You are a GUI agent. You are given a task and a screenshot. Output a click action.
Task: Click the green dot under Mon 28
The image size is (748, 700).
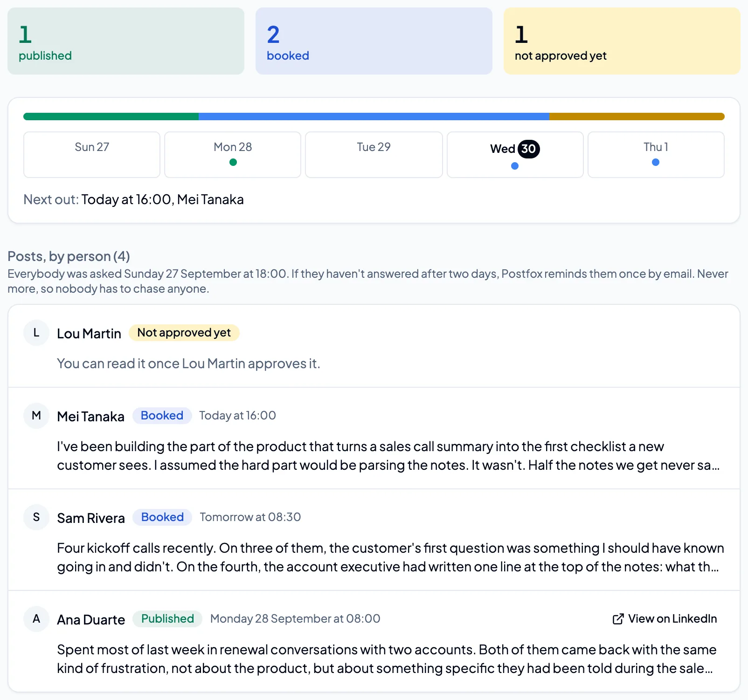coord(233,162)
